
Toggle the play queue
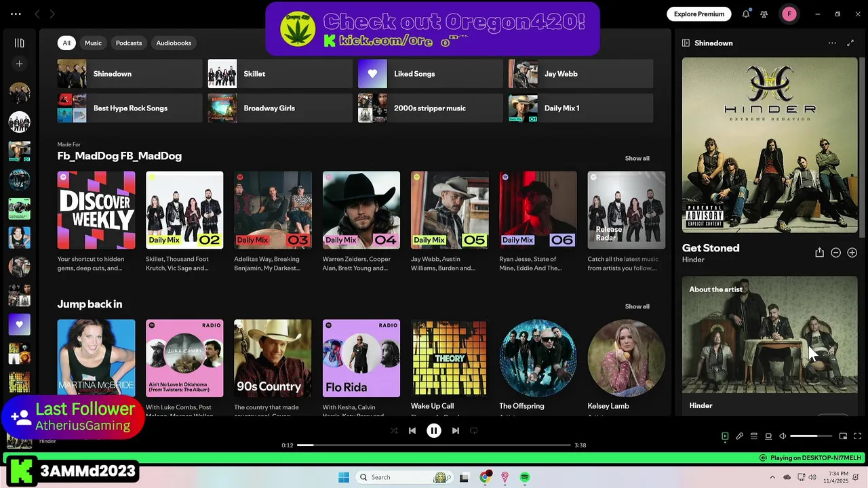click(754, 436)
